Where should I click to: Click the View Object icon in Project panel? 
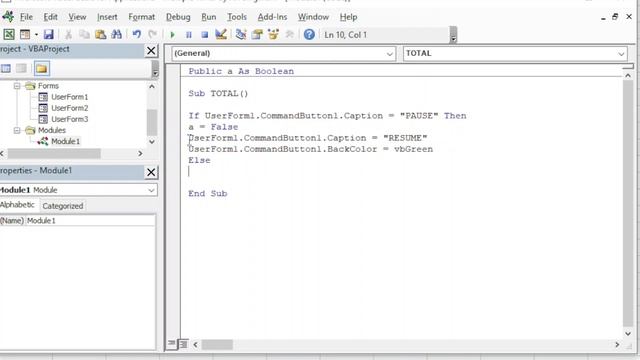[x=21, y=69]
